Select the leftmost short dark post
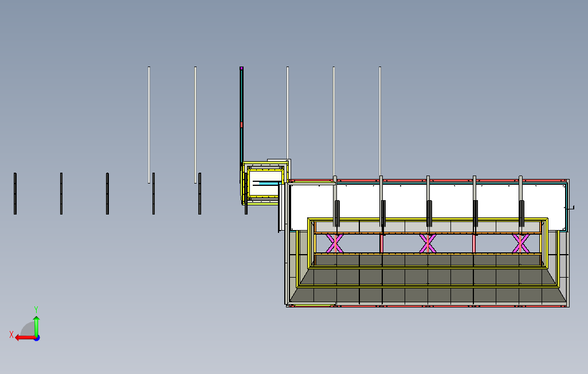 click(x=15, y=194)
